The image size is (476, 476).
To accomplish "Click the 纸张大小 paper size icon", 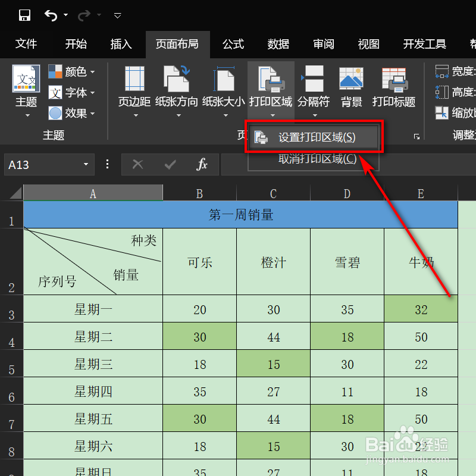I will pos(224,79).
